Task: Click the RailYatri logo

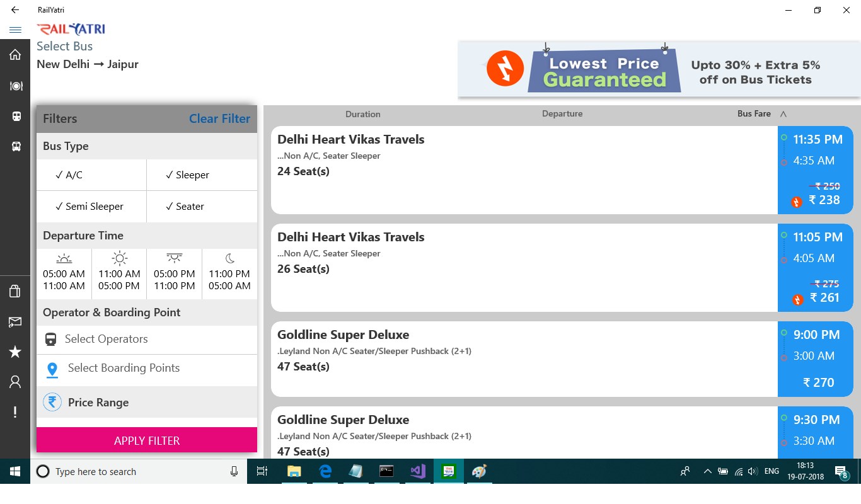Action: pyautogui.click(x=71, y=29)
